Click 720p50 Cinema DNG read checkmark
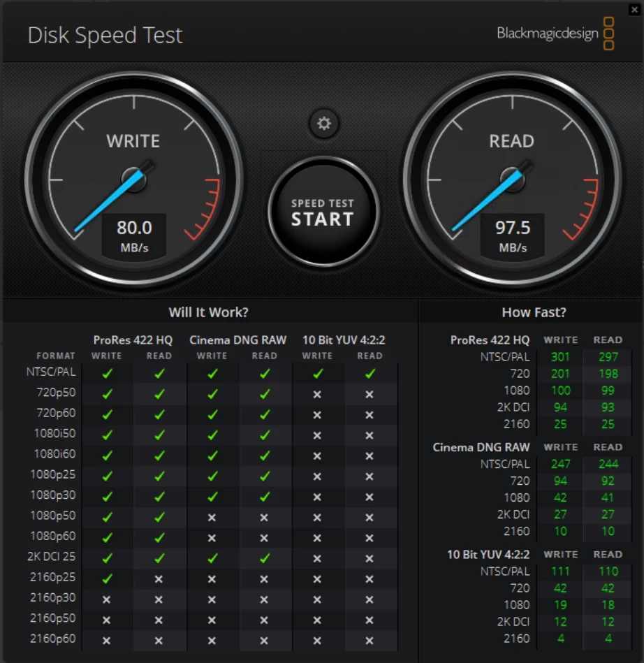Screen dimensions: 644x663 pos(264,394)
